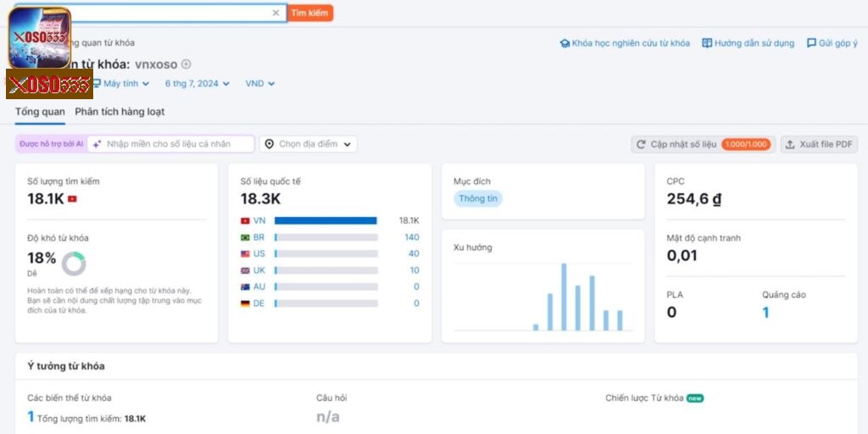The height and width of the screenshot is (434, 868).
Task: Click the location pin icon
Action: coord(269,144)
